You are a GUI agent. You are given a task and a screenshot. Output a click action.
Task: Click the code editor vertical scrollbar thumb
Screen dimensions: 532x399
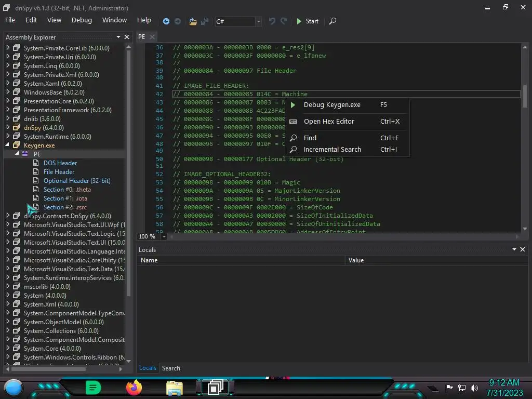tap(525, 96)
